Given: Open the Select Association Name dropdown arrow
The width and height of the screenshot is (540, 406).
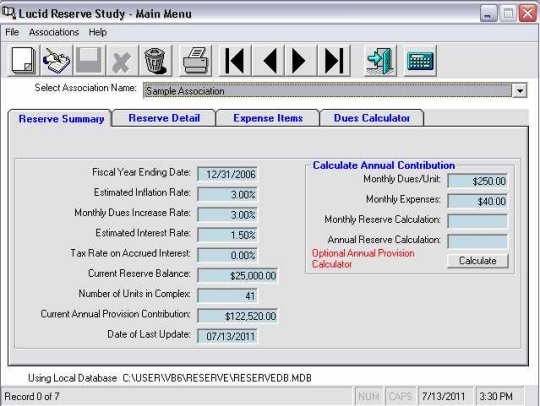Looking at the screenshot, I should (519, 91).
